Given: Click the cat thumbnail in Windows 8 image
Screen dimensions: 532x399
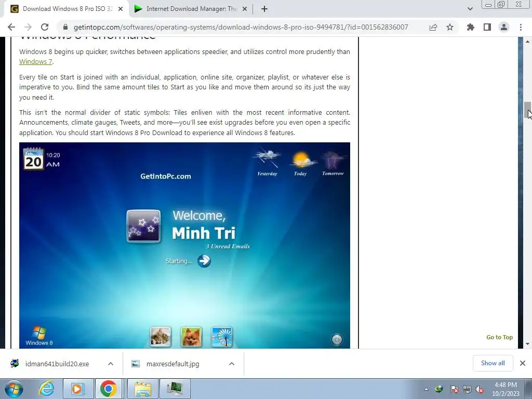Looking at the screenshot, I should pos(161,337).
